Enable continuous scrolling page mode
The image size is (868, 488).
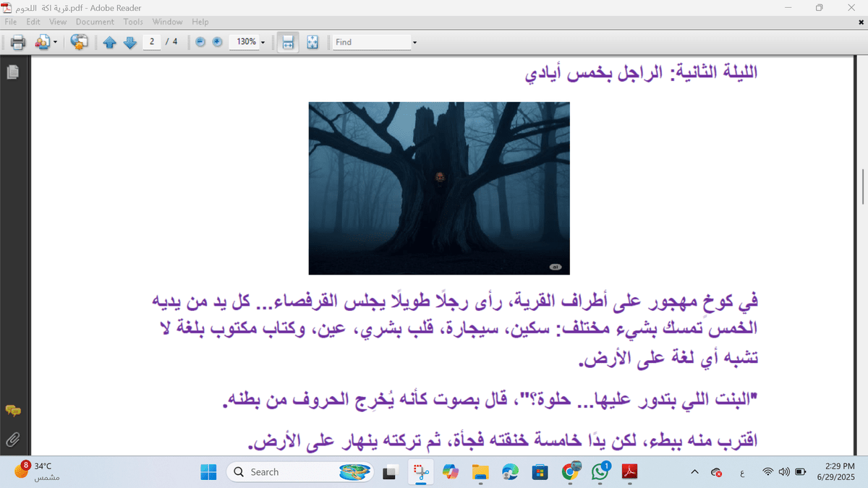click(287, 42)
